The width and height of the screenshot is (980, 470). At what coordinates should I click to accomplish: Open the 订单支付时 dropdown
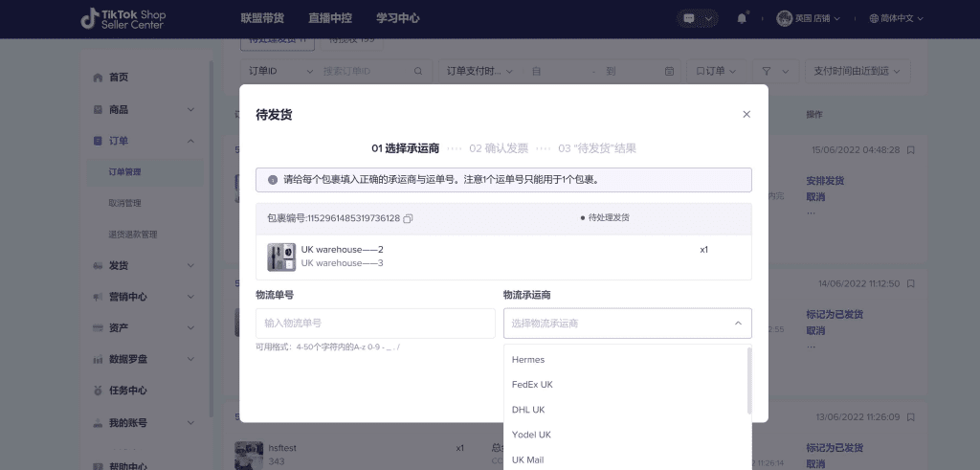(x=479, y=71)
